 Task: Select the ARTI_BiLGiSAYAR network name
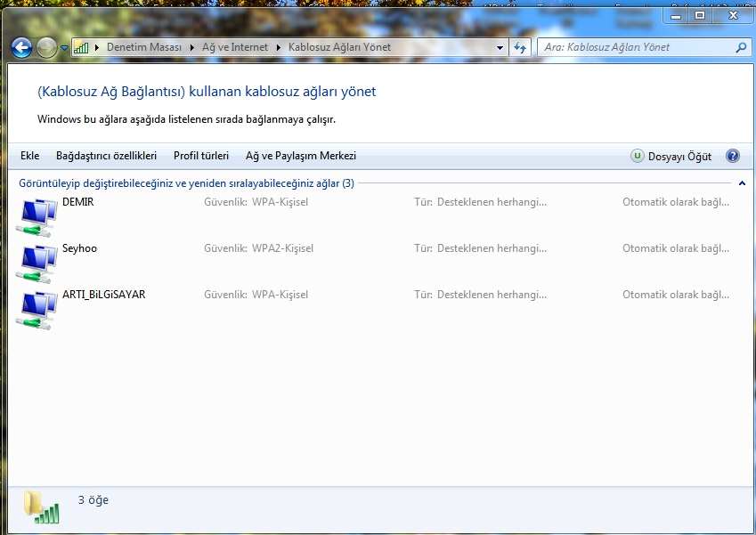(x=103, y=295)
